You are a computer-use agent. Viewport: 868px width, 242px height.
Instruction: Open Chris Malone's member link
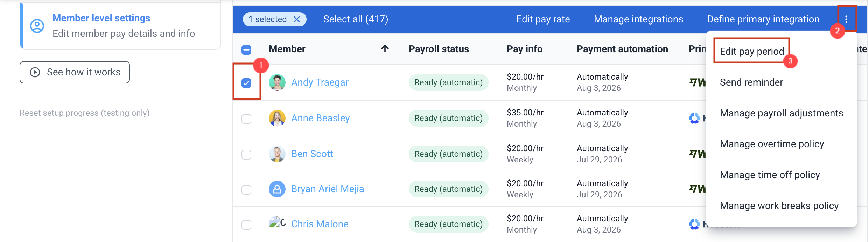320,224
